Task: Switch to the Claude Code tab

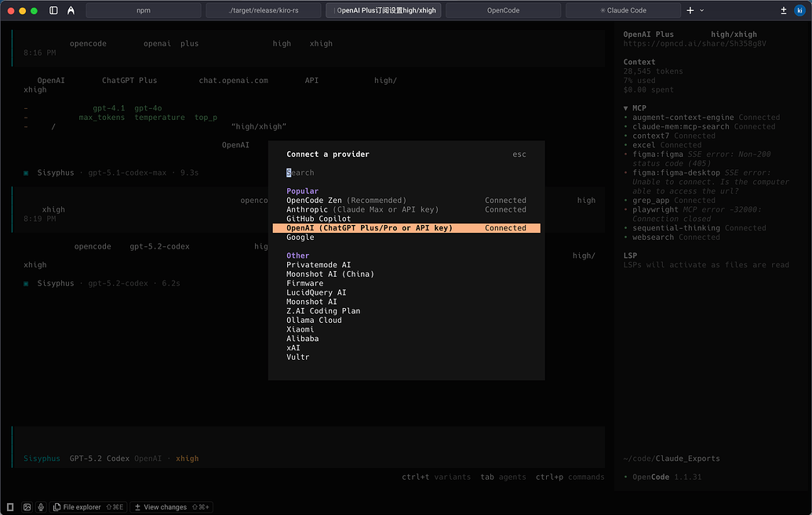Action: pos(624,10)
